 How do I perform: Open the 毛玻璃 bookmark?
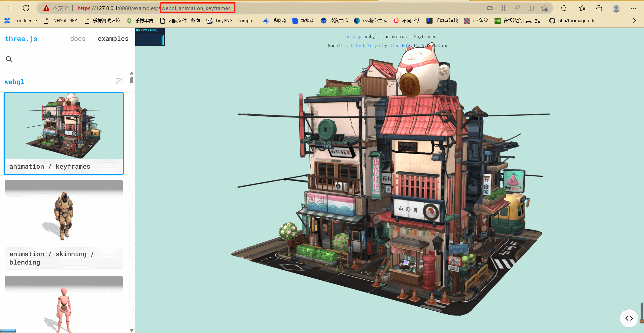click(x=274, y=21)
